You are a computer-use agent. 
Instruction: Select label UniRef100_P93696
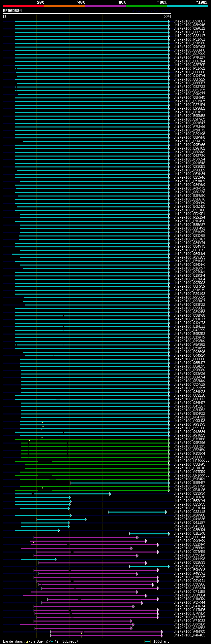(189, 352)
